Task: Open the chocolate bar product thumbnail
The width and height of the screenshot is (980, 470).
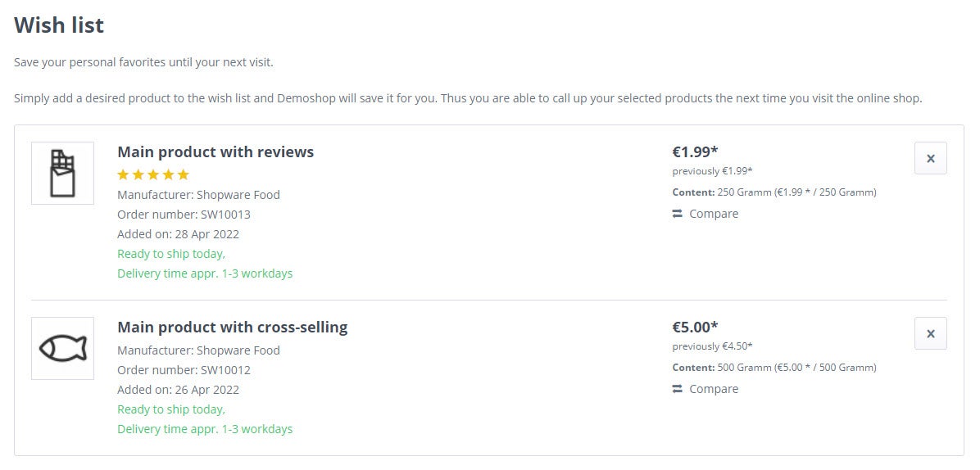Action: click(62, 173)
